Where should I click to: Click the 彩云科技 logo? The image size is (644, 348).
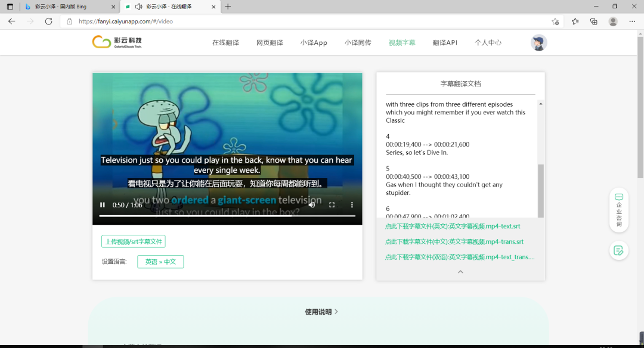[117, 42]
